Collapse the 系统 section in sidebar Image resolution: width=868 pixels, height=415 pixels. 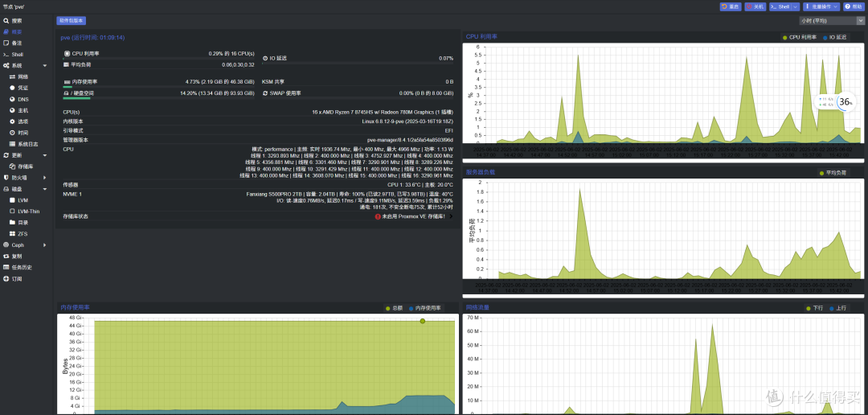[45, 65]
